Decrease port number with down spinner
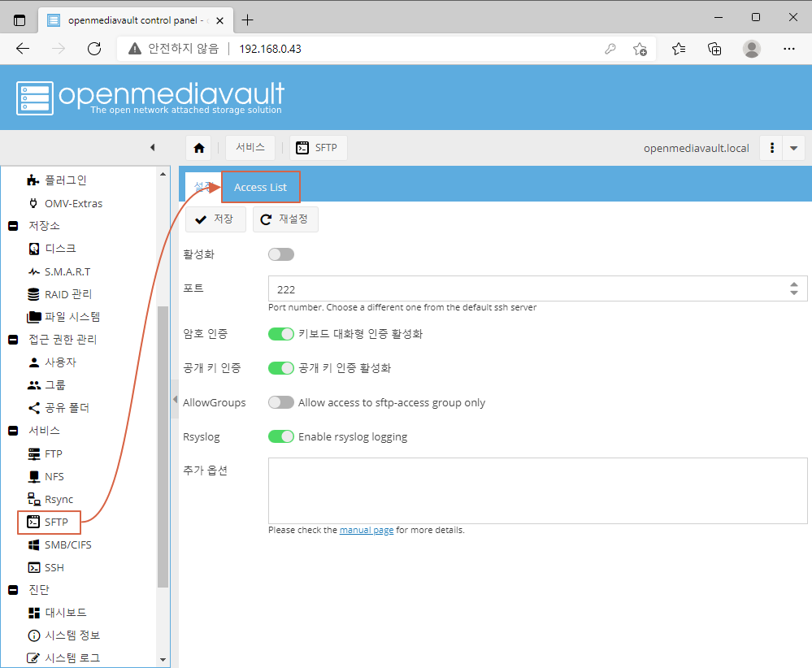812x668 pixels. [794, 293]
